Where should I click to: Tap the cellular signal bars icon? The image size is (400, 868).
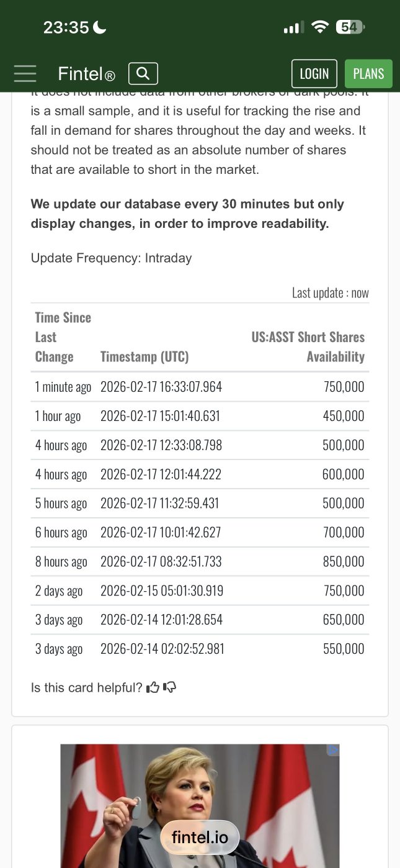click(293, 27)
